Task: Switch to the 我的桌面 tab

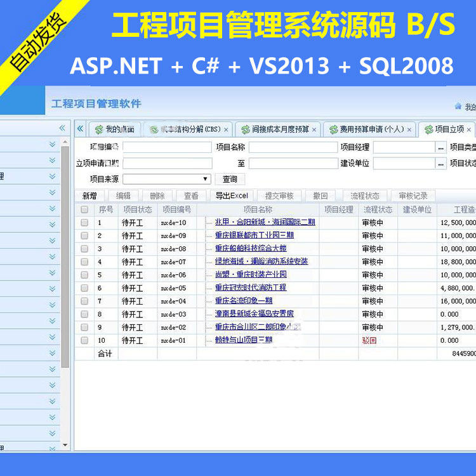Action: tap(115, 129)
